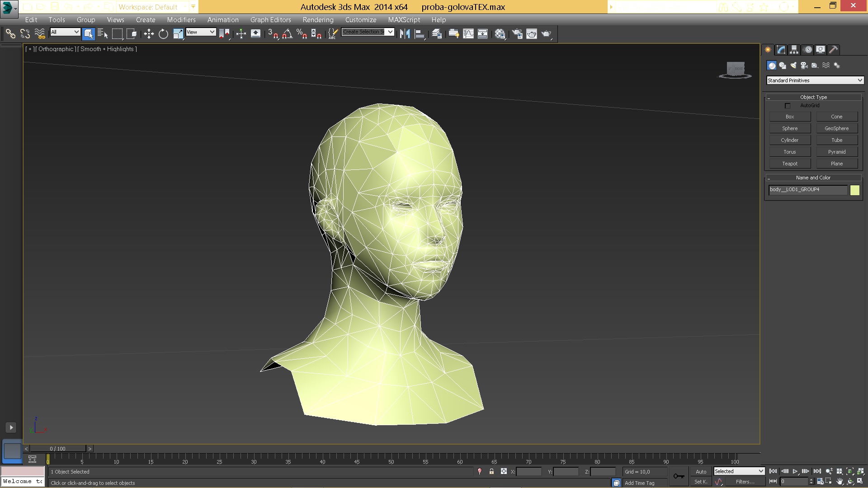Open the Rendering menu
The image size is (868, 488).
point(318,20)
